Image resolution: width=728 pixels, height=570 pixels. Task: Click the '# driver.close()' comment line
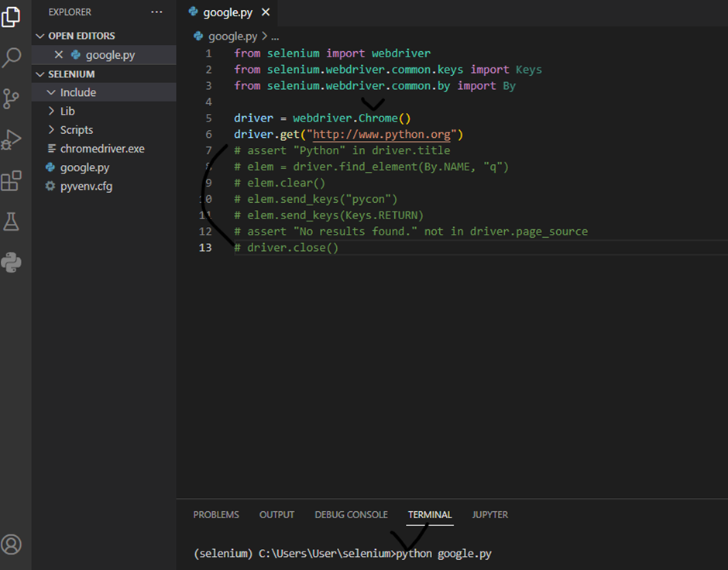click(x=286, y=248)
